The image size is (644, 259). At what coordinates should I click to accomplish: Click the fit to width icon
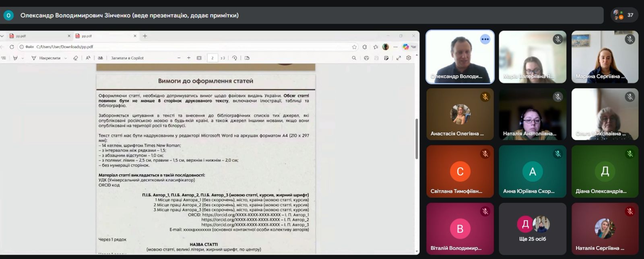(x=199, y=58)
